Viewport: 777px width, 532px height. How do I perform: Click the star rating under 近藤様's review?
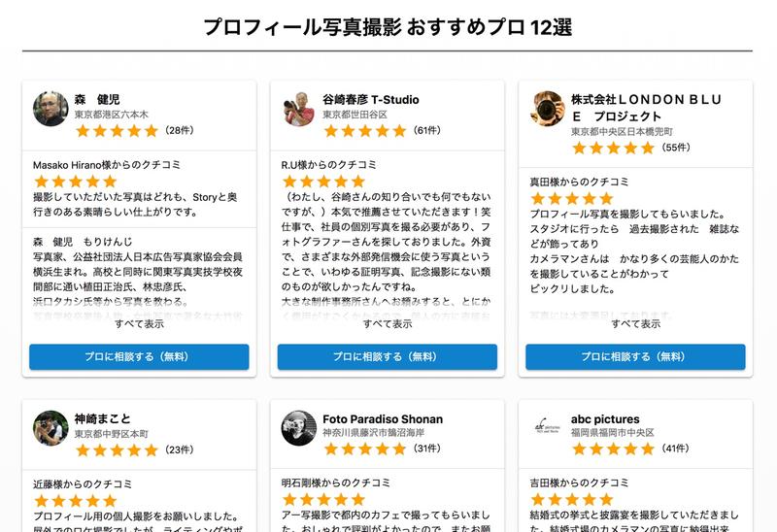pos(75,500)
